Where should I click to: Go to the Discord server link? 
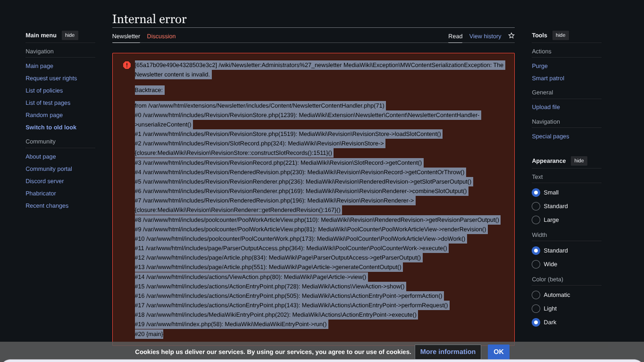pos(45,182)
